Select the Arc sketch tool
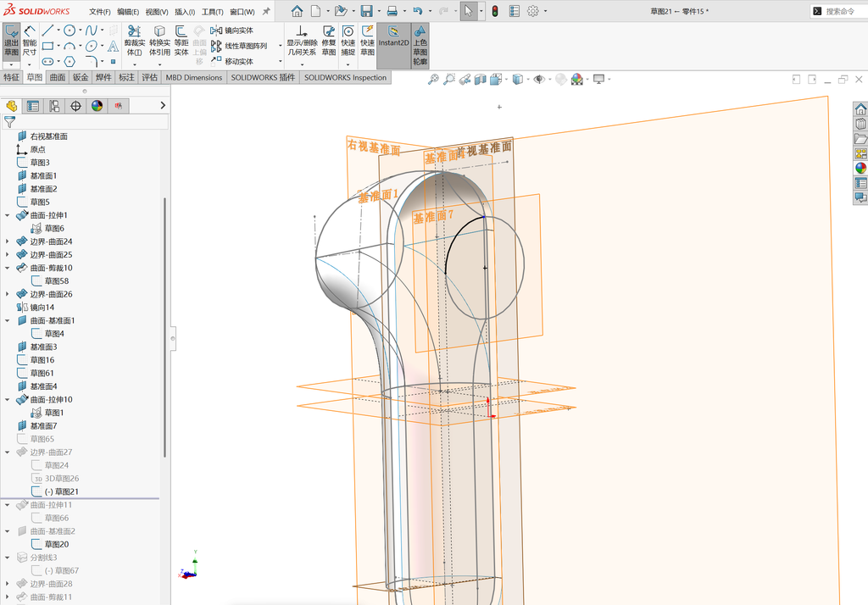 pos(70,46)
